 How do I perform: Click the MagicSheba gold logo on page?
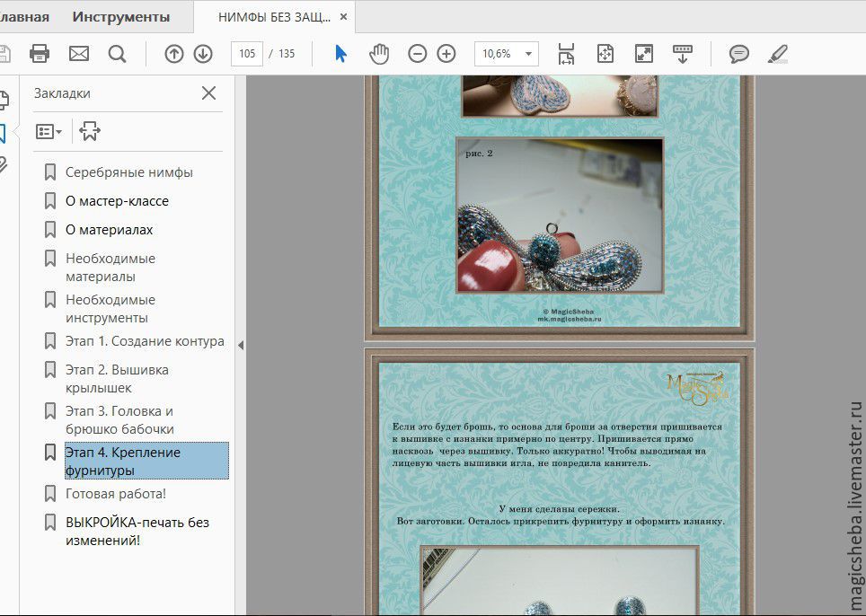(697, 387)
